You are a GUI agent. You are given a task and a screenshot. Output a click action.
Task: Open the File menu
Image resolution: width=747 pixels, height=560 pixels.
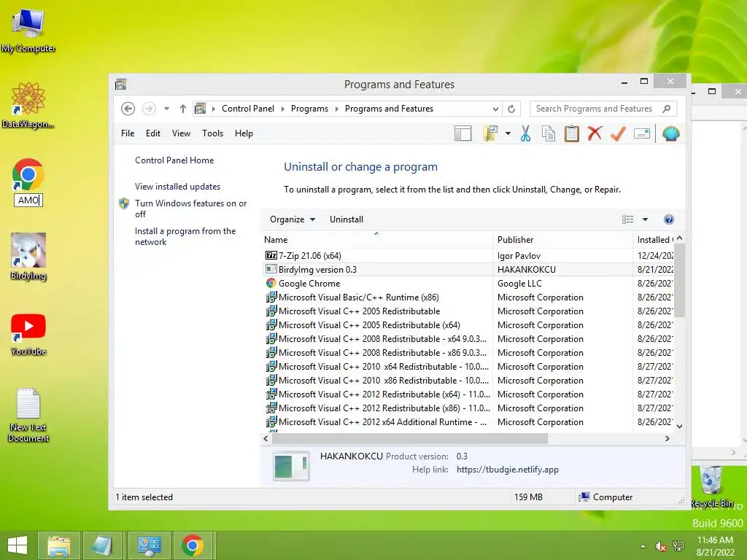128,133
